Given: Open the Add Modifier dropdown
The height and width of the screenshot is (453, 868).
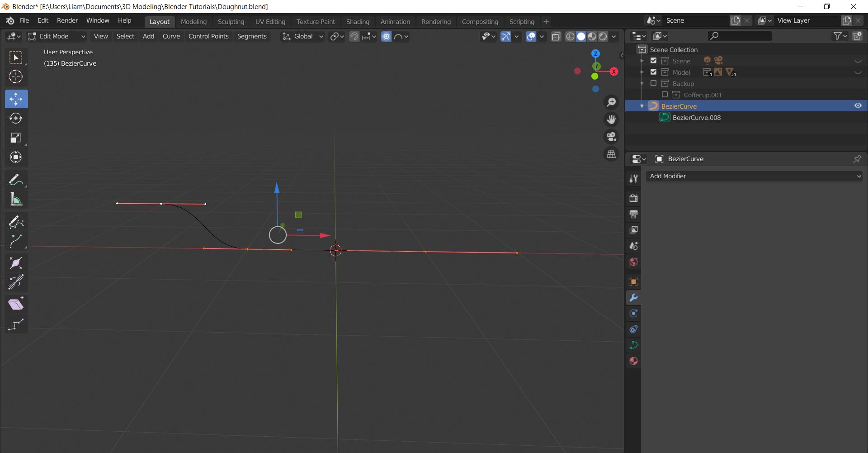Looking at the screenshot, I should click(x=754, y=176).
